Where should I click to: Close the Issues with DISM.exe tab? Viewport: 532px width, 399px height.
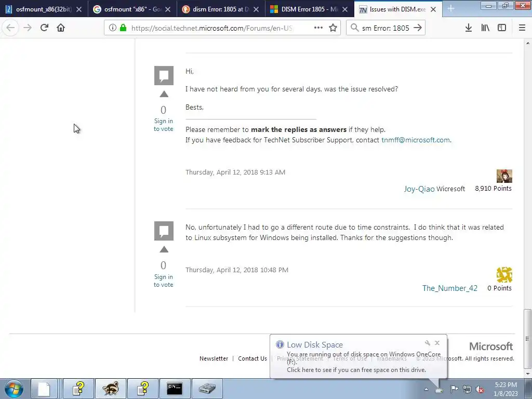433,9
